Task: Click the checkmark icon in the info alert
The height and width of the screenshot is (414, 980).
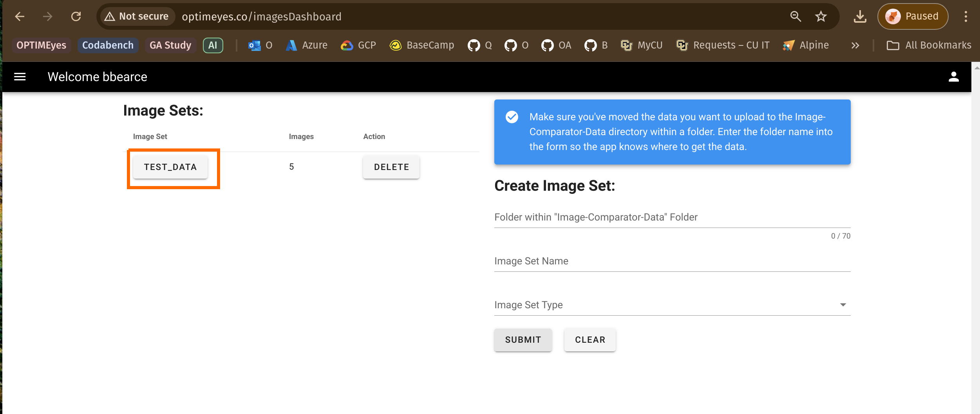Action: click(x=512, y=117)
